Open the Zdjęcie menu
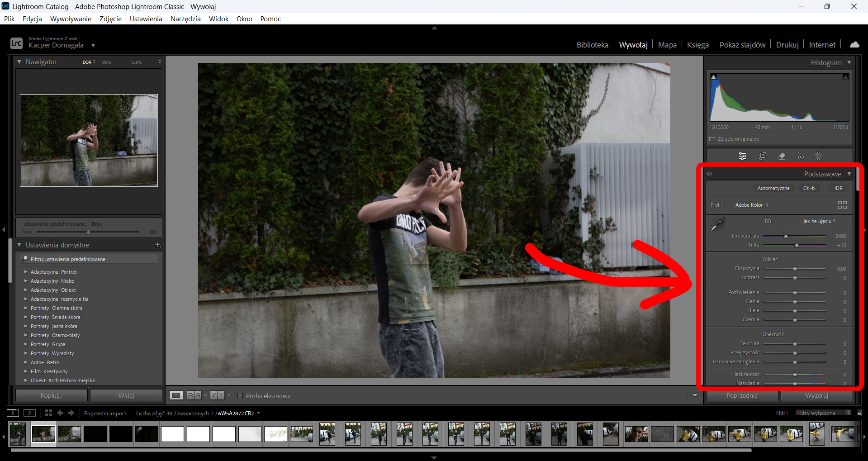Screen dimensions: 868x461 point(110,19)
